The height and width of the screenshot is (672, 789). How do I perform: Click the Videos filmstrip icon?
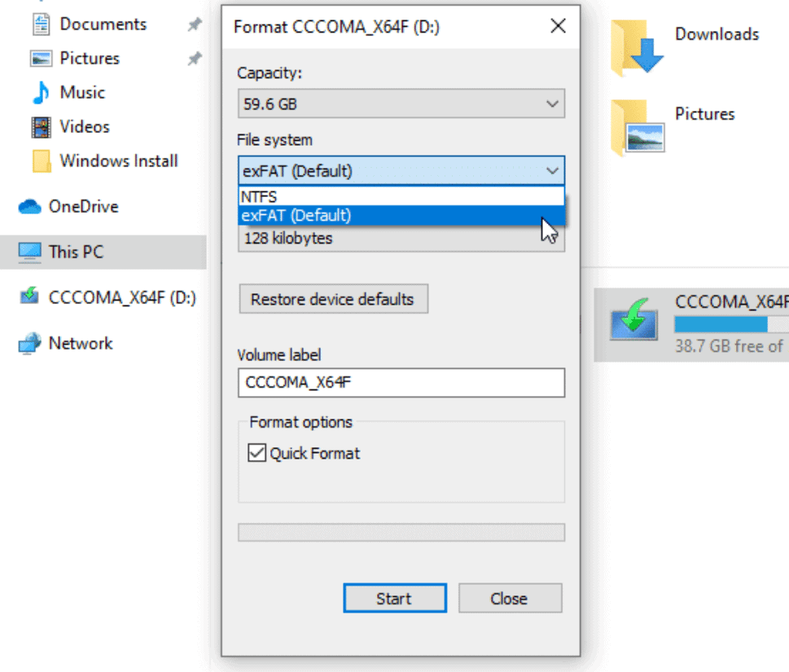pyautogui.click(x=41, y=127)
